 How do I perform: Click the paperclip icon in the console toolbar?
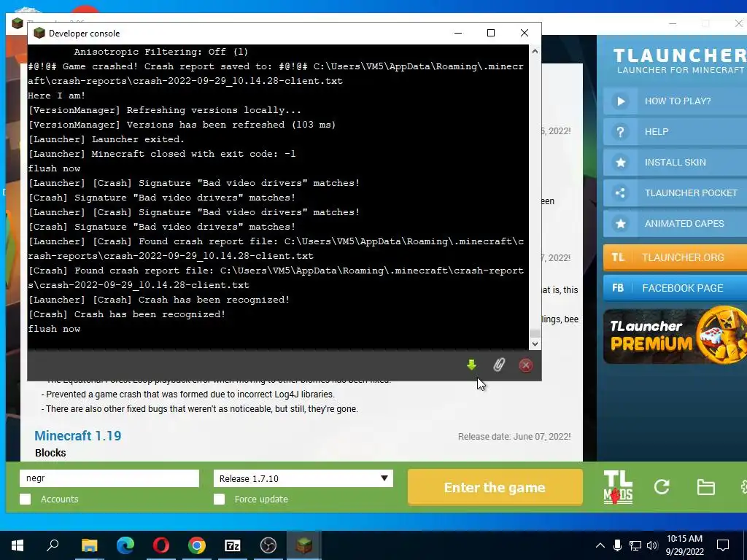(498, 365)
